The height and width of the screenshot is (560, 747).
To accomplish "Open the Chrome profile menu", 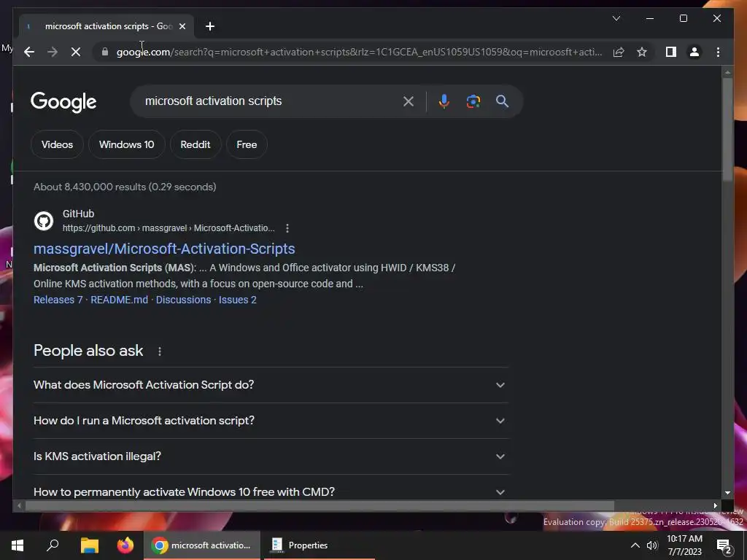I will point(694,52).
